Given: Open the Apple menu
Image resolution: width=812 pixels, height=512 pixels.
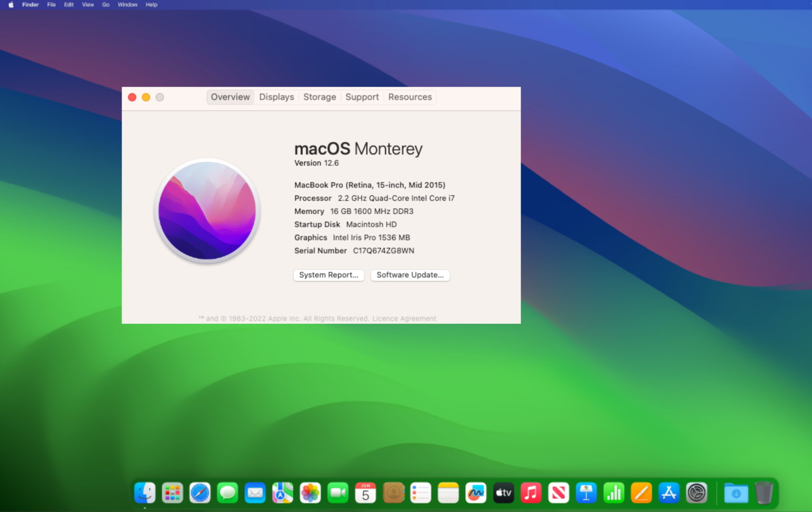Looking at the screenshot, I should (10, 4).
